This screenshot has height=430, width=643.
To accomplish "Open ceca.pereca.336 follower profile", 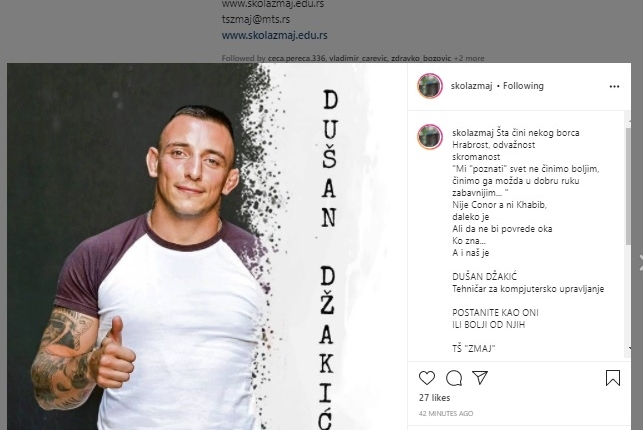I will pos(296,58).
